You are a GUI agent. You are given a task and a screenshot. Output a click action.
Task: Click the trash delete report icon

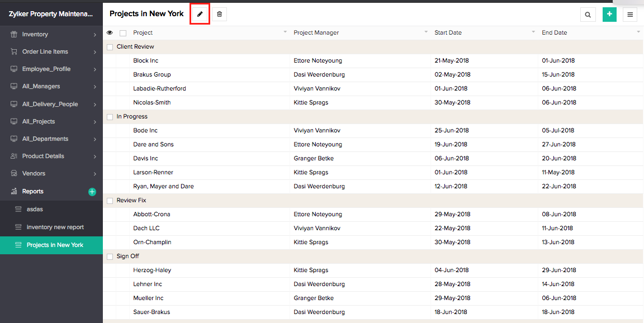(219, 14)
